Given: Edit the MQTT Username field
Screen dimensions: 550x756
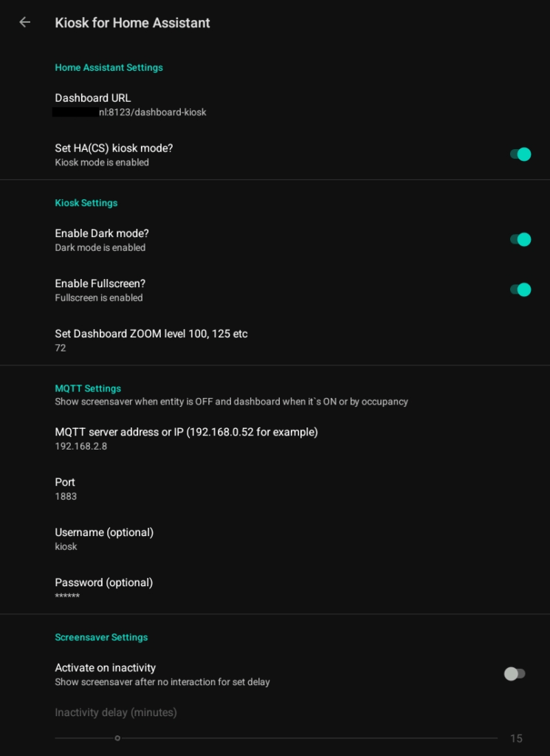Looking at the screenshot, I should 104,539.
